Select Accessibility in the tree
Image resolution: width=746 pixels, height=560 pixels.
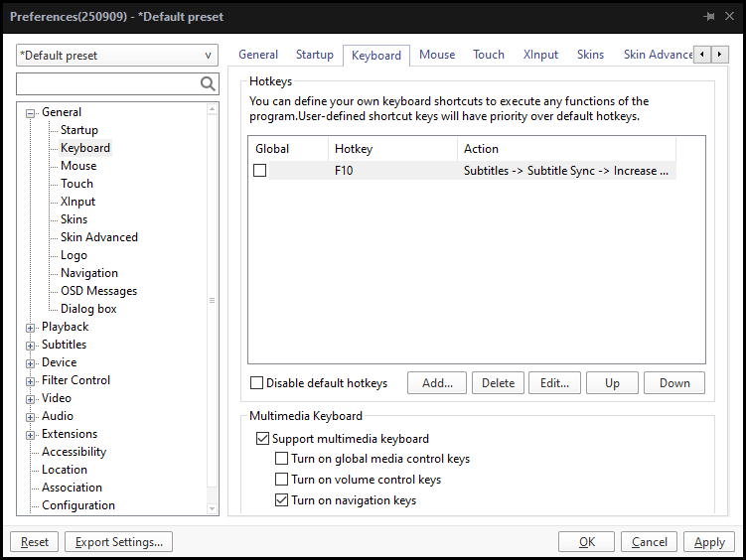coord(74,452)
